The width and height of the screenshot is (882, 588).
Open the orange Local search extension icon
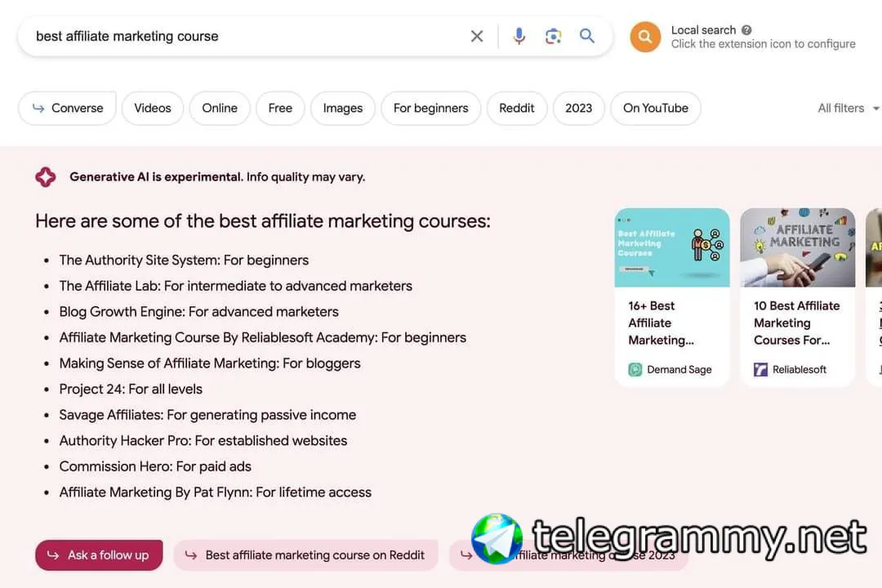645,37
